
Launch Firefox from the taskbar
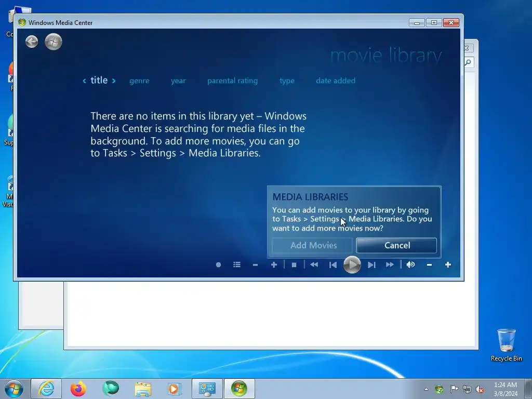(78, 389)
